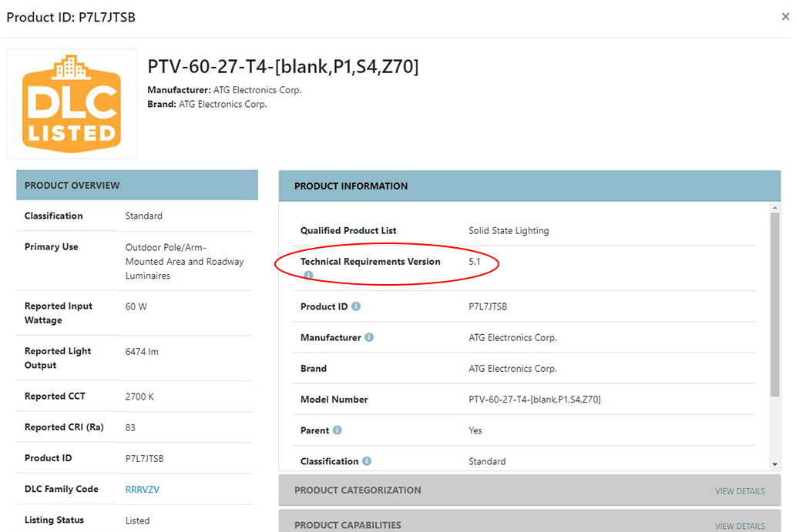Show info for Classification in Product Information
Screen dimensions: 796x532
(x=367, y=461)
